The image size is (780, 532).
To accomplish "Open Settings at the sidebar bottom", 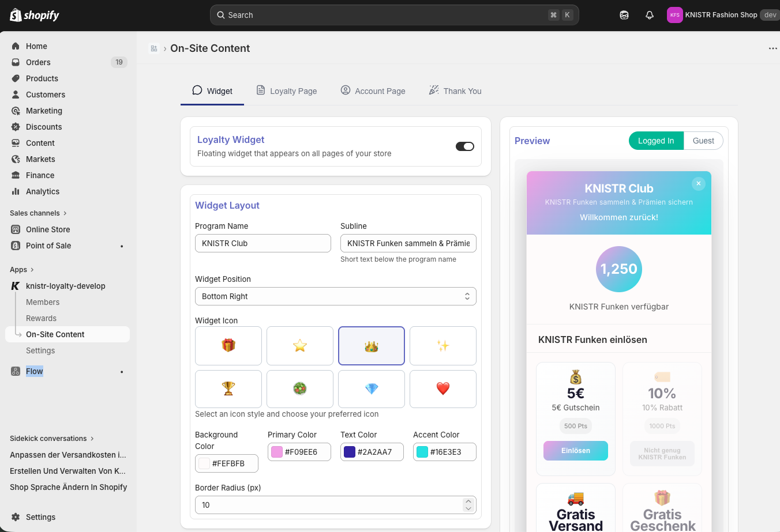I will (x=40, y=517).
